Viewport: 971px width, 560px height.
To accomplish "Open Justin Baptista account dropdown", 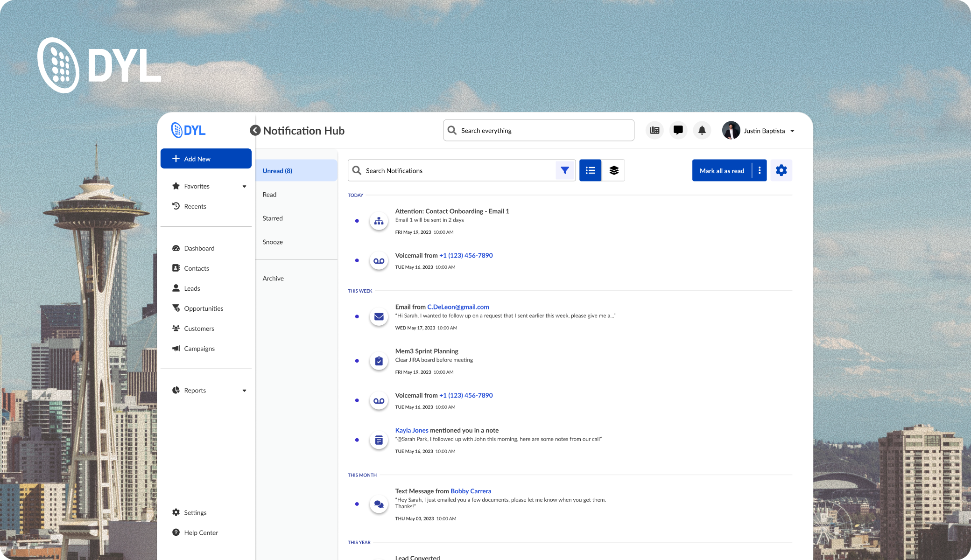I will (792, 131).
